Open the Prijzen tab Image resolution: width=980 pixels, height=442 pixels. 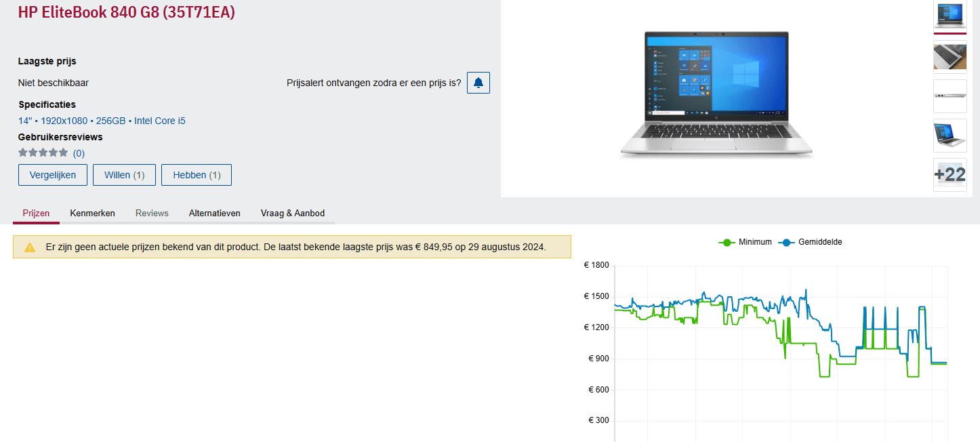[x=36, y=213]
